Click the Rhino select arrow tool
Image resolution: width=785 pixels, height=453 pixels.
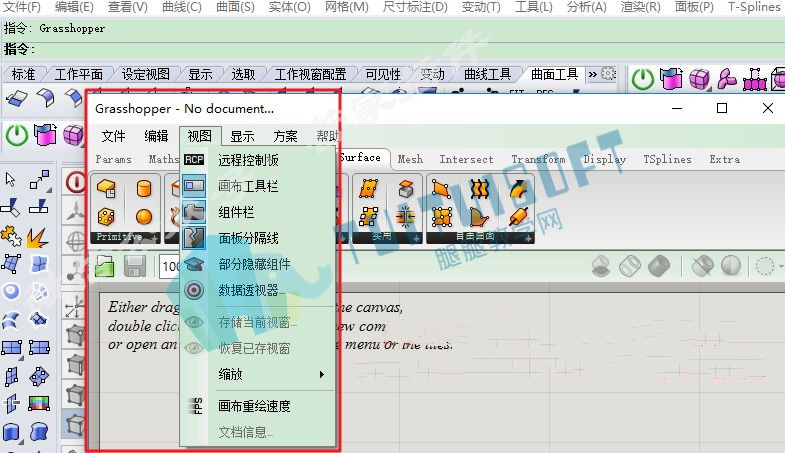pyautogui.click(x=11, y=179)
